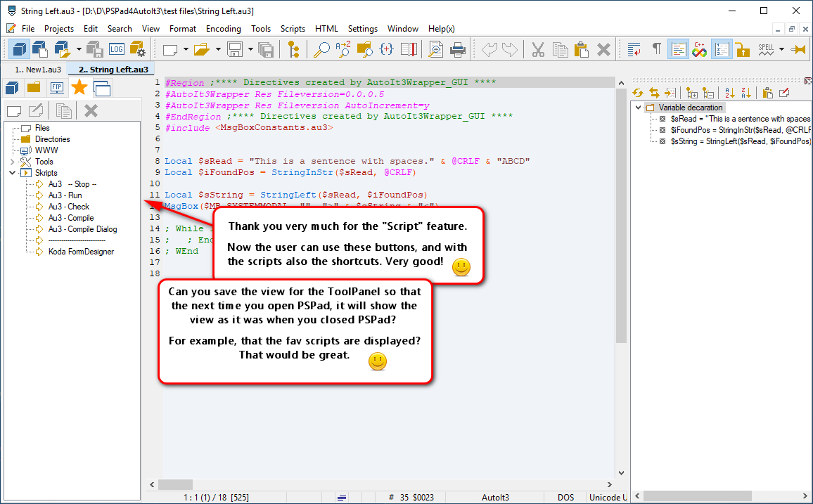Expand the Tools tree node

(x=13, y=162)
